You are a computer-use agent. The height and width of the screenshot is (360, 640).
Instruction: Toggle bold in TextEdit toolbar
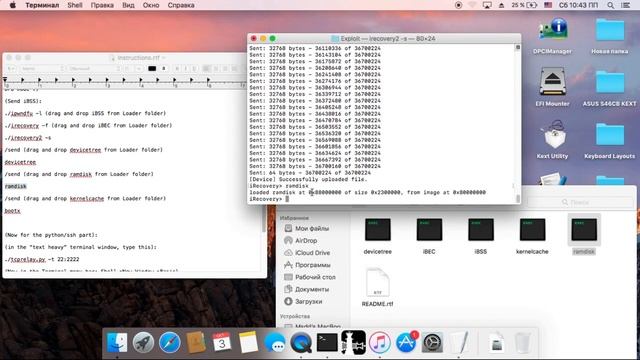[177, 69]
